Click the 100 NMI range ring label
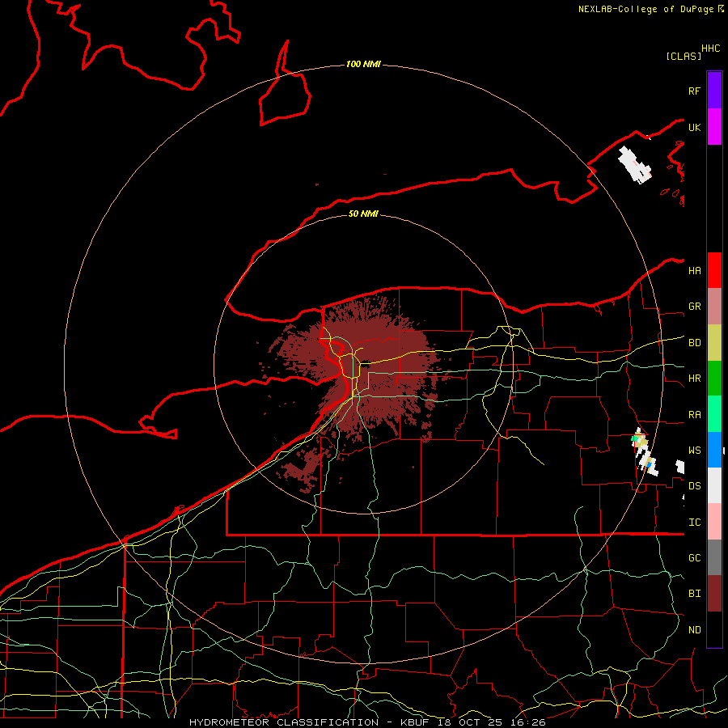 point(363,64)
